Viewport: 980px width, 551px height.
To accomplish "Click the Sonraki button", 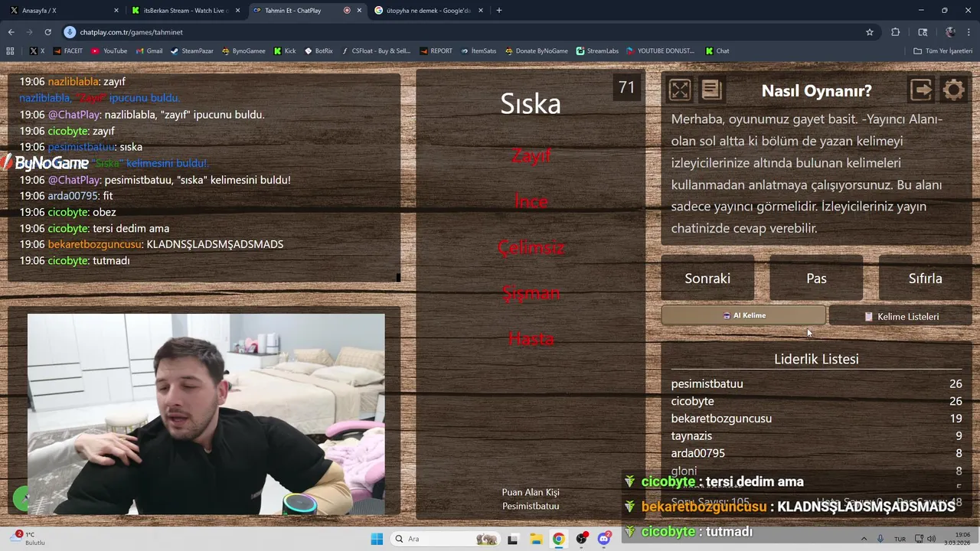I will [x=707, y=279].
